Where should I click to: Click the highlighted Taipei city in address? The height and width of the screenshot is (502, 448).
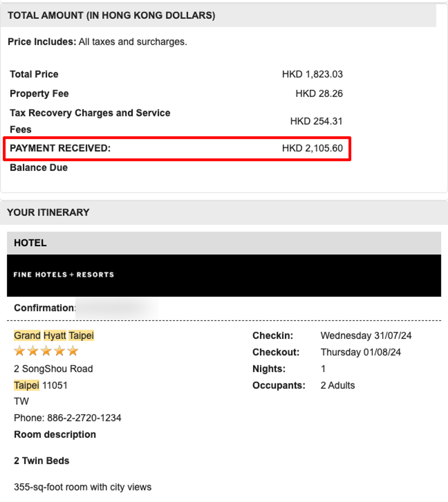click(26, 385)
